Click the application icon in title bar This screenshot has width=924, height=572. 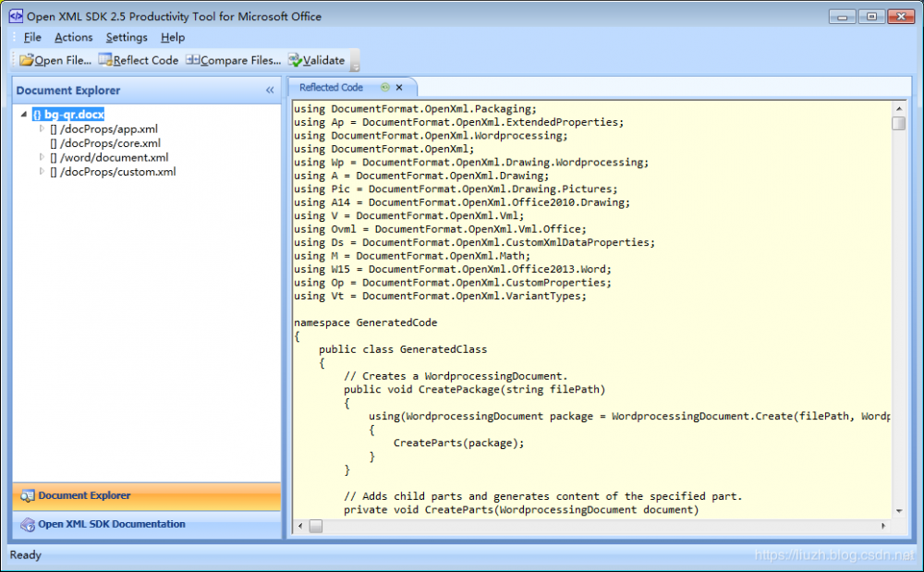tap(16, 16)
